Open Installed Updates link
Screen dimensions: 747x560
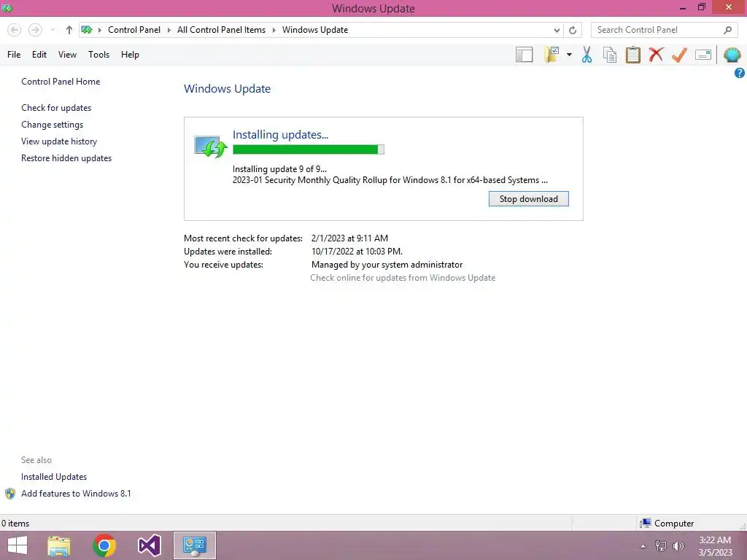coord(54,477)
